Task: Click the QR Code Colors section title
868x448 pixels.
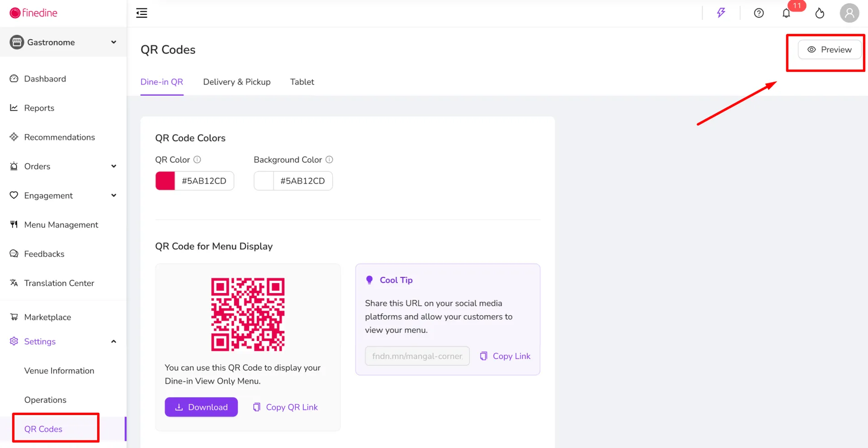Action: [190, 138]
